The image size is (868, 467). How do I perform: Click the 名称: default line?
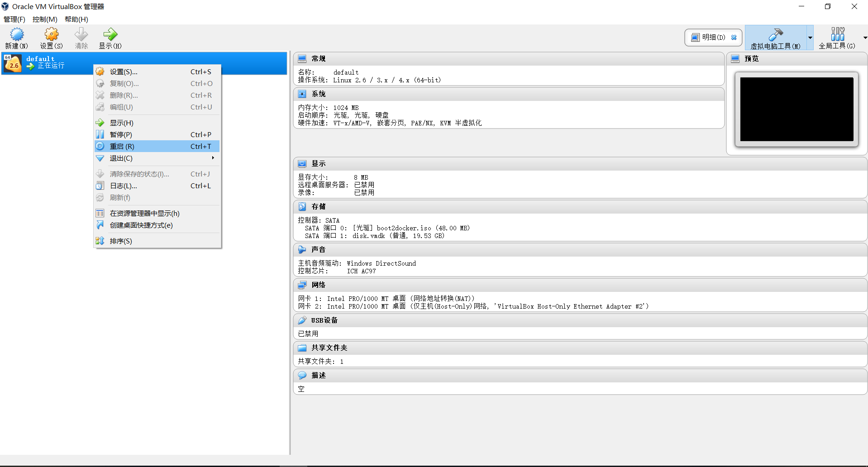point(328,72)
